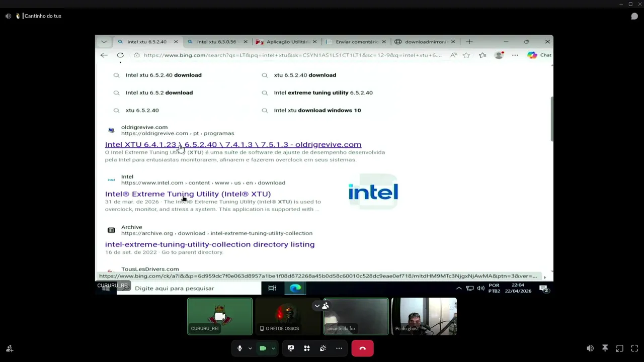Open Copilot Chat in Edge
This screenshot has height=362, width=644.
539,55
